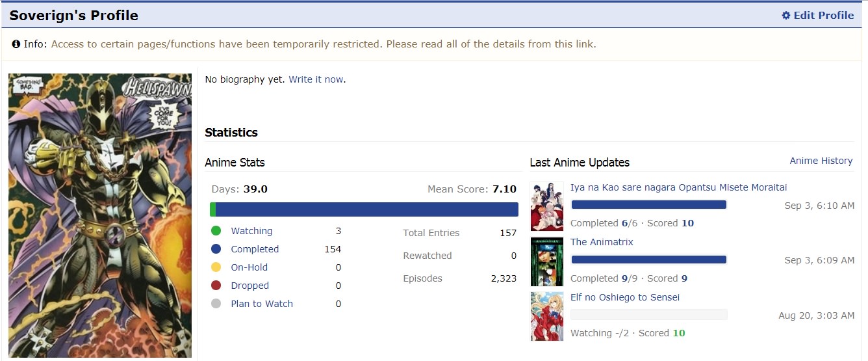868x361 pixels.
Task: Click the green Watching status dot
Action: (x=216, y=231)
